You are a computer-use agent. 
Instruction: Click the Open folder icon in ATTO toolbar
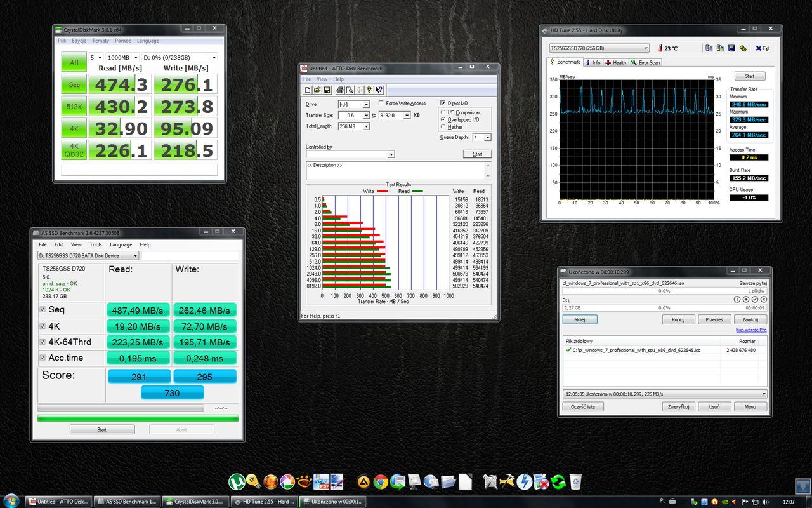(x=317, y=90)
